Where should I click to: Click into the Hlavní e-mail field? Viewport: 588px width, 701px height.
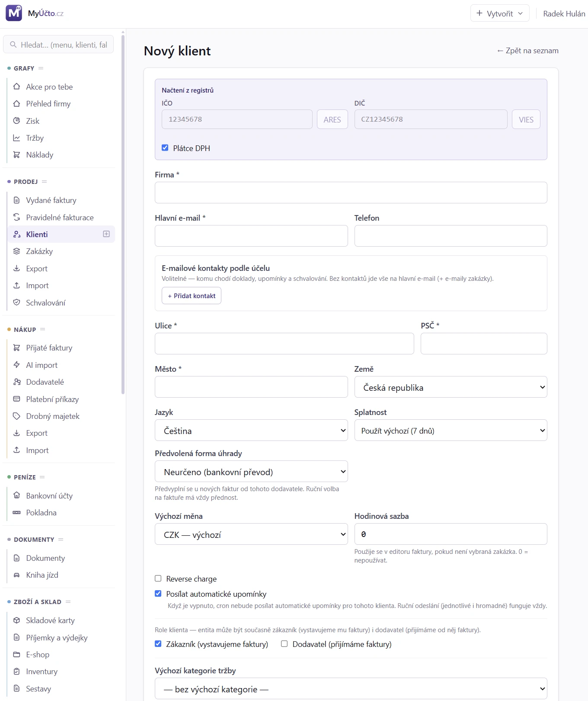[x=251, y=236]
